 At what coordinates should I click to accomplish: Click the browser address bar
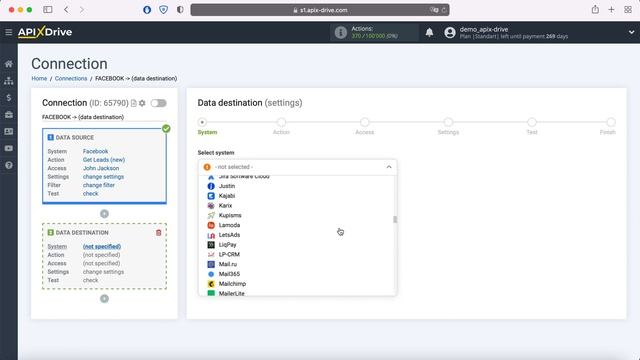[x=320, y=10]
